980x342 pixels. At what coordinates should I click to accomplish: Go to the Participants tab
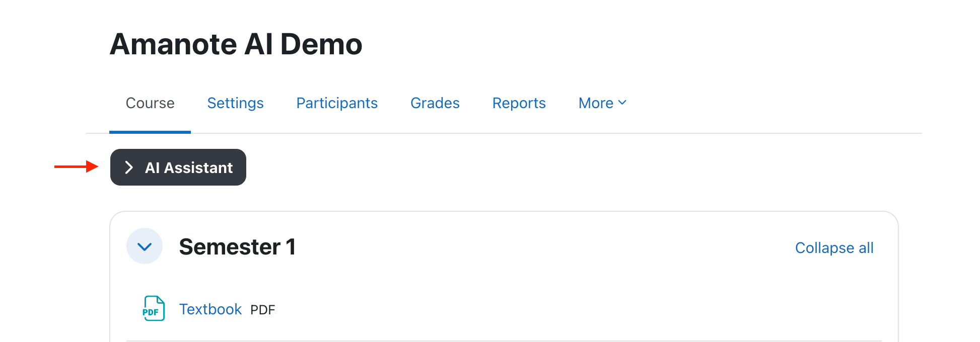(x=337, y=103)
